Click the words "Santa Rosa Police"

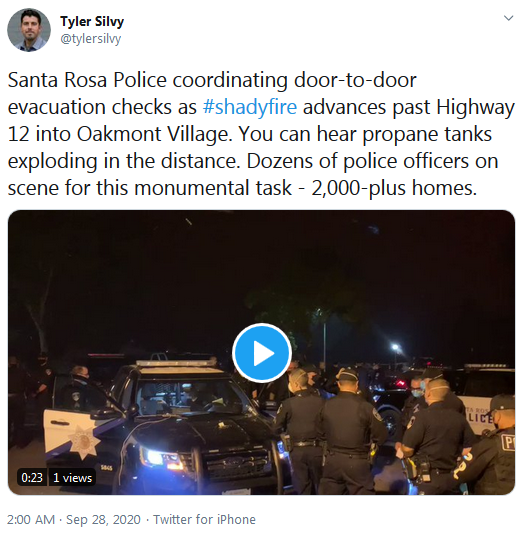coord(87,80)
